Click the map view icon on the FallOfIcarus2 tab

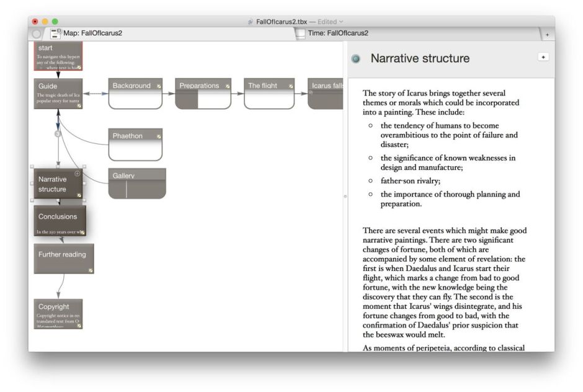pyautogui.click(x=55, y=33)
